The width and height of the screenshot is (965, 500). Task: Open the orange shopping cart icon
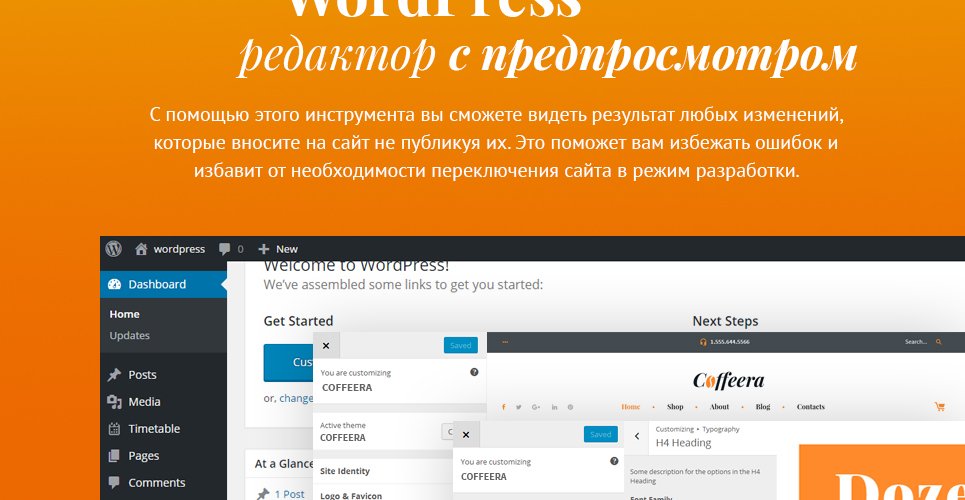click(939, 406)
